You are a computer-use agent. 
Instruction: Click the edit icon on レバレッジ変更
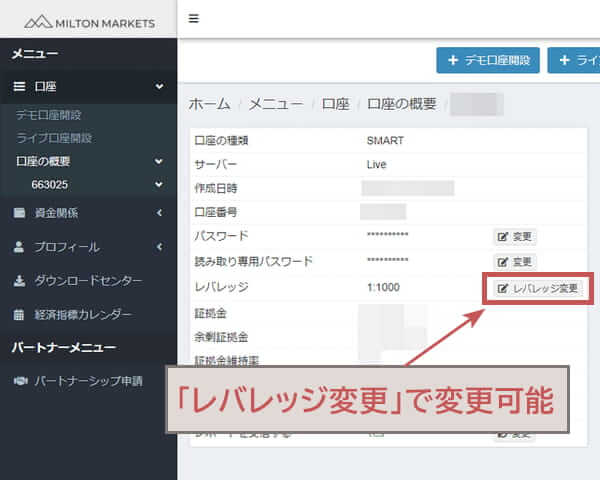tap(502, 288)
